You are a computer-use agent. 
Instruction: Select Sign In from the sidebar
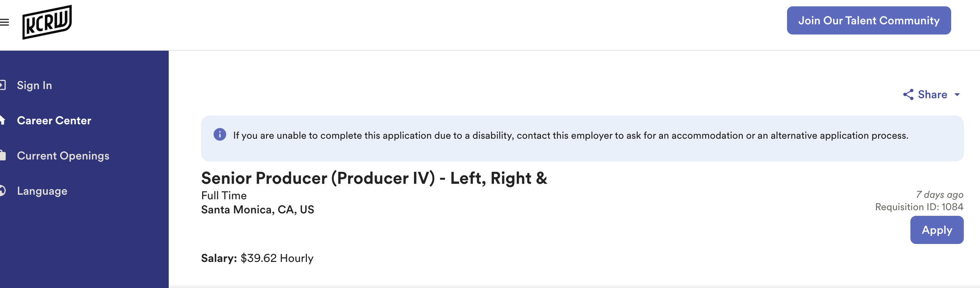(x=34, y=85)
